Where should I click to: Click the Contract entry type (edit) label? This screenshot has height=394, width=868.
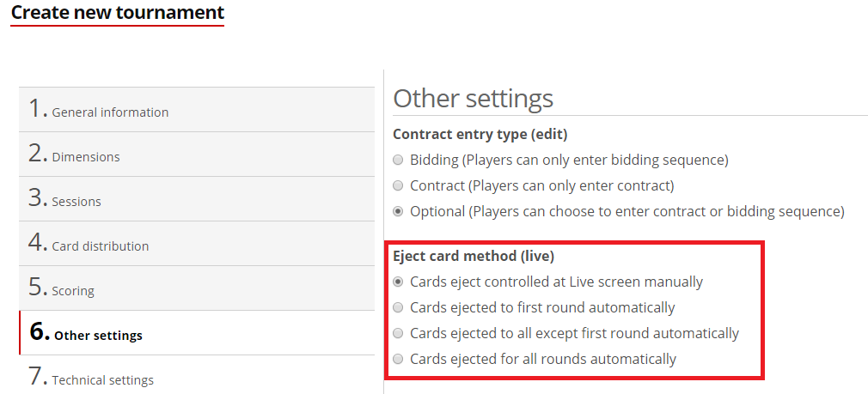click(x=480, y=134)
